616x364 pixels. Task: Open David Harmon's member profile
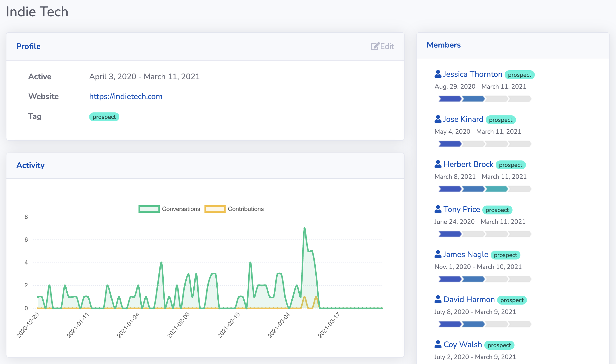tap(469, 299)
